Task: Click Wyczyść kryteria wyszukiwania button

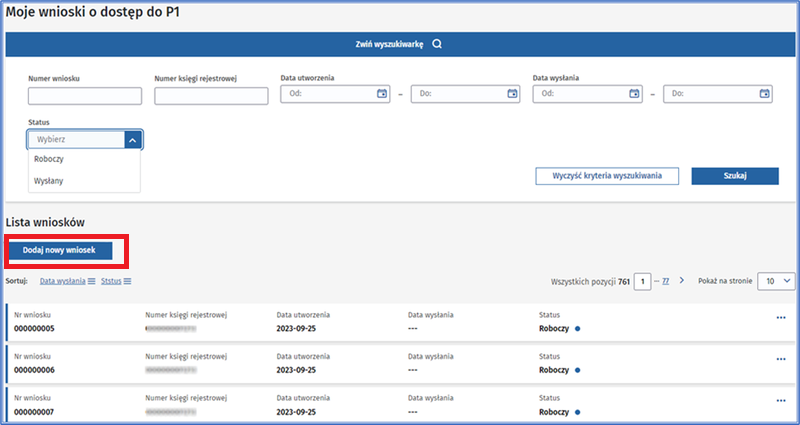Action: coord(607,176)
